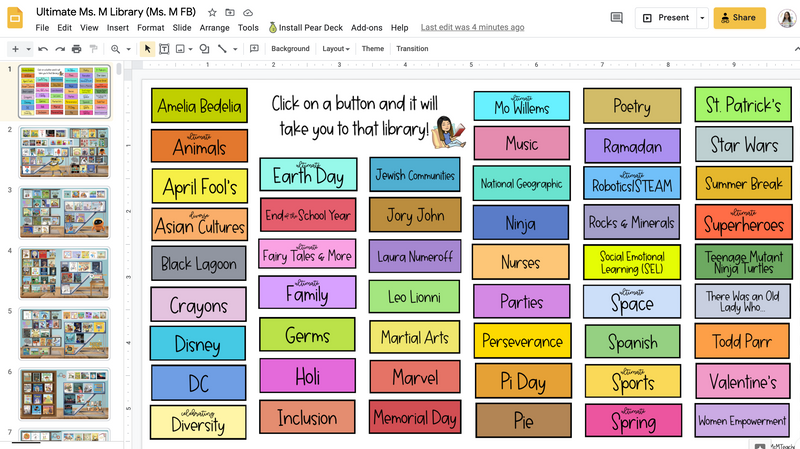800x449 pixels.
Task: Click the Undo icon
Action: (x=43, y=49)
